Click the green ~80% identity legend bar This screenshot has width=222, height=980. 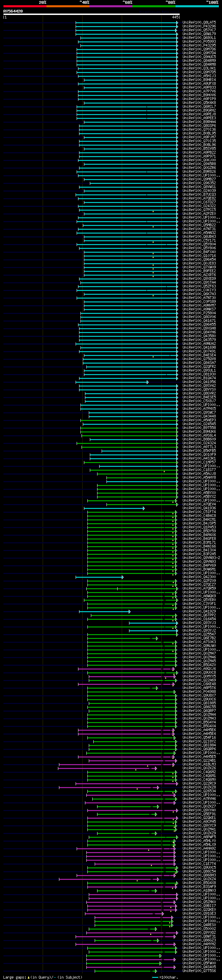point(154,6)
